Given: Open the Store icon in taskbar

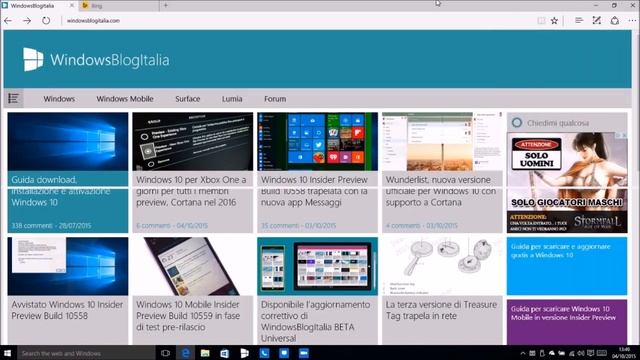Looking at the screenshot, I should point(224,353).
